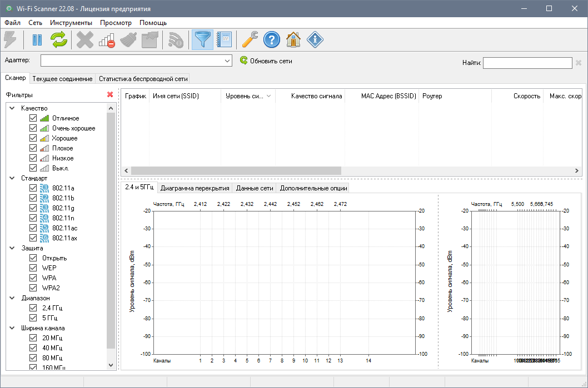The height and width of the screenshot is (388, 588).
Task: Collapse the Защита filter group
Action: click(x=13, y=248)
